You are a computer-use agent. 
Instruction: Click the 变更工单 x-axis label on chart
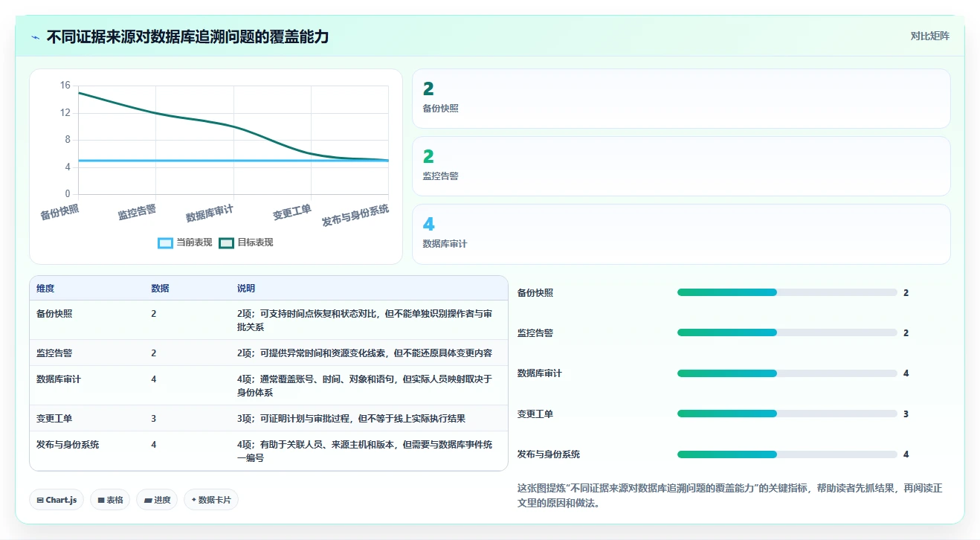[292, 213]
